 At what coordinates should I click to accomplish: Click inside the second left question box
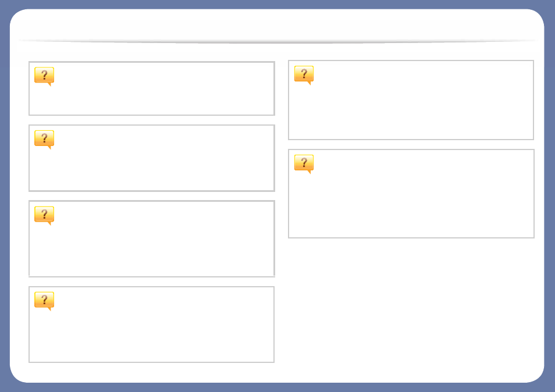point(151,158)
